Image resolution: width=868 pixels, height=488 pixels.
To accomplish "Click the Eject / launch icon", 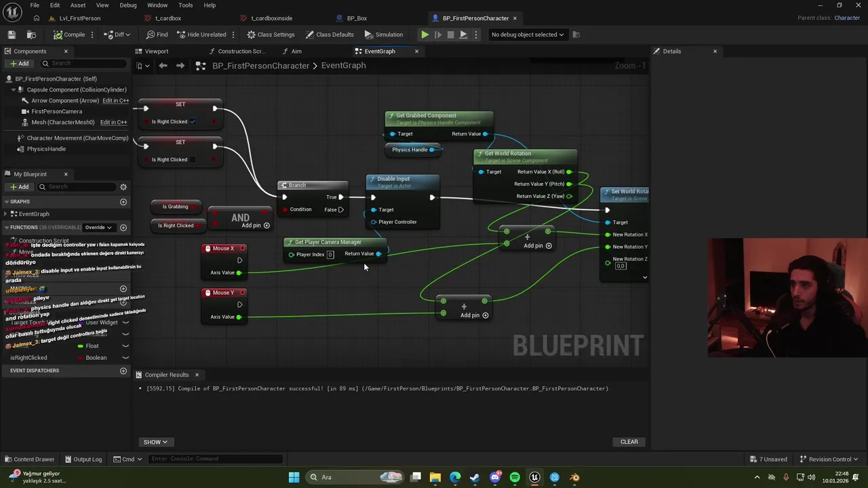I will (x=463, y=35).
